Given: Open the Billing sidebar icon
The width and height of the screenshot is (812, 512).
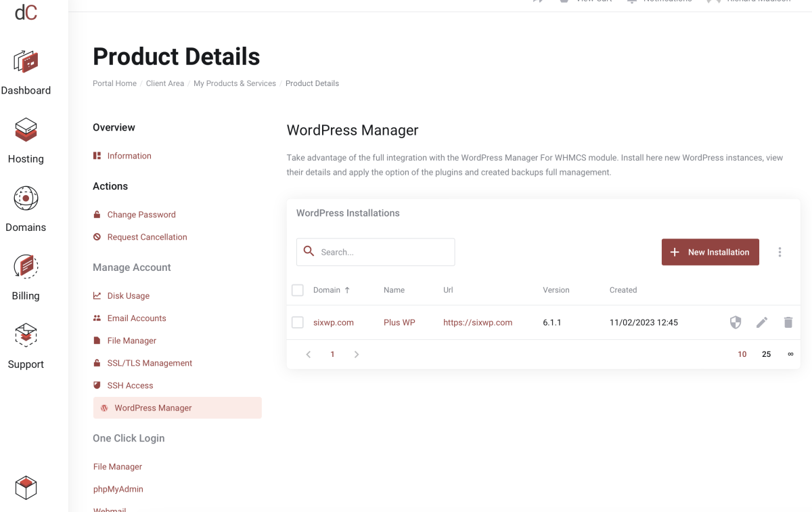Looking at the screenshot, I should click(26, 267).
